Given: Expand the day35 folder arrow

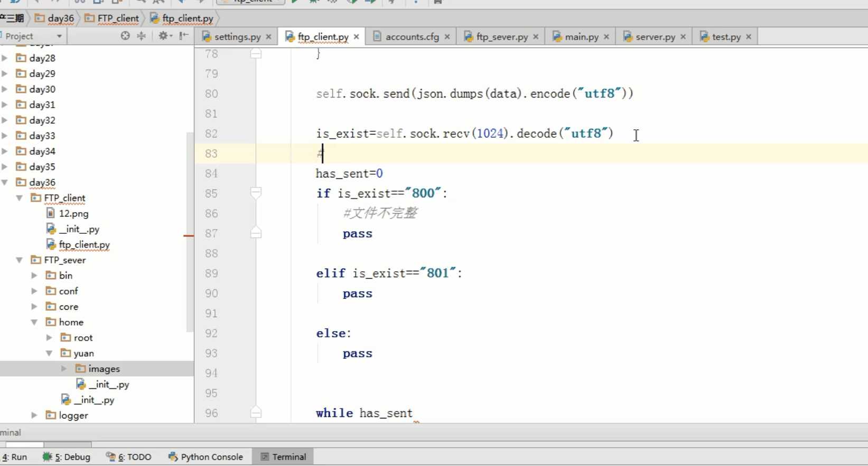Looking at the screenshot, I should (x=5, y=167).
